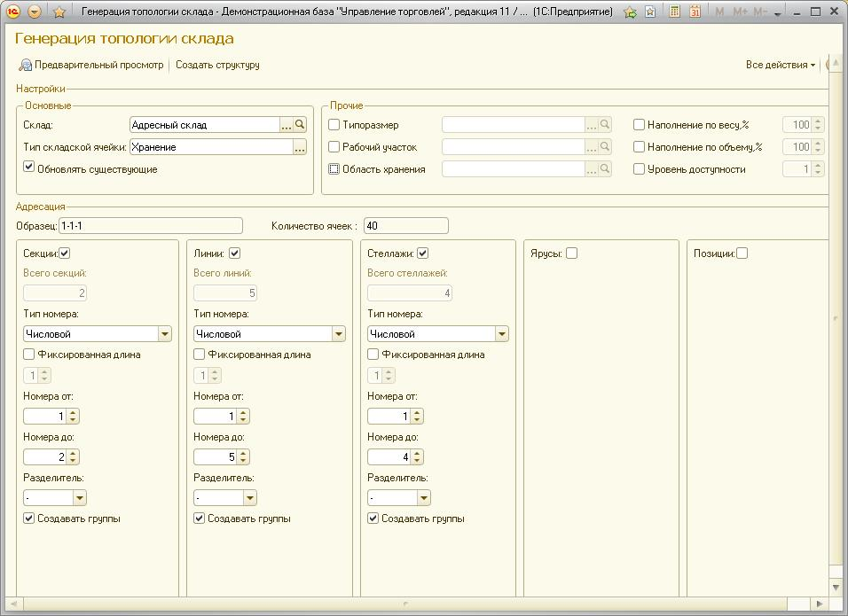
Task: Open the Все действия menu
Action: [781, 65]
